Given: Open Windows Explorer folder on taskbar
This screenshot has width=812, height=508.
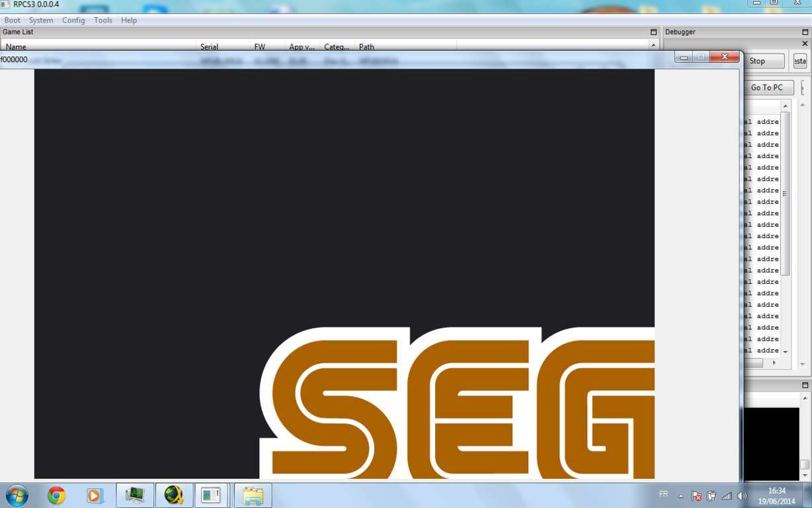Looking at the screenshot, I should [253, 495].
